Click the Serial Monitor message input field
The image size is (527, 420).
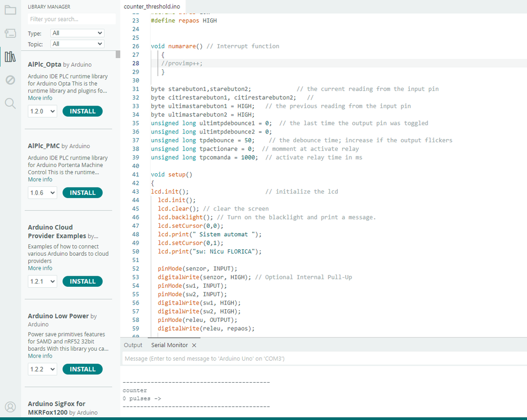[x=324, y=359]
